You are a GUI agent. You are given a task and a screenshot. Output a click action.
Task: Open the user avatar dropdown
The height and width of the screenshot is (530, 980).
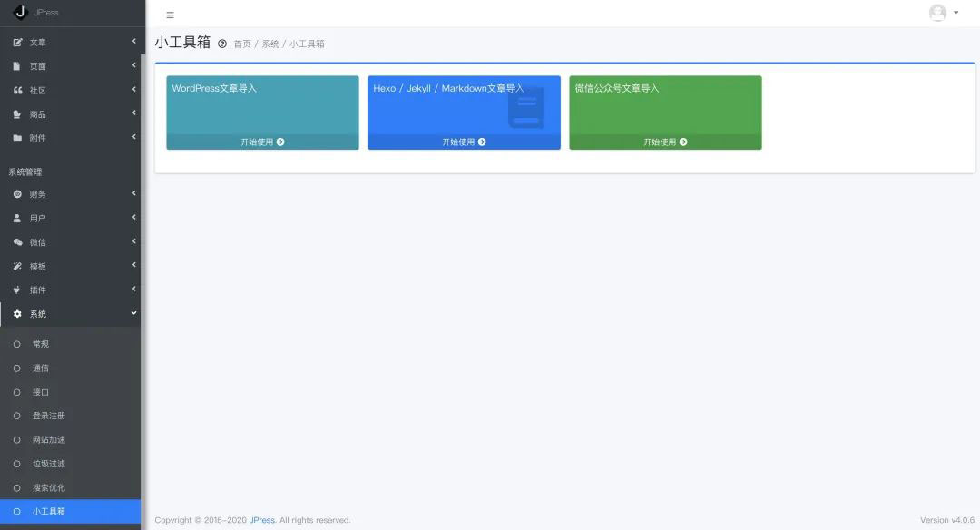click(x=943, y=13)
